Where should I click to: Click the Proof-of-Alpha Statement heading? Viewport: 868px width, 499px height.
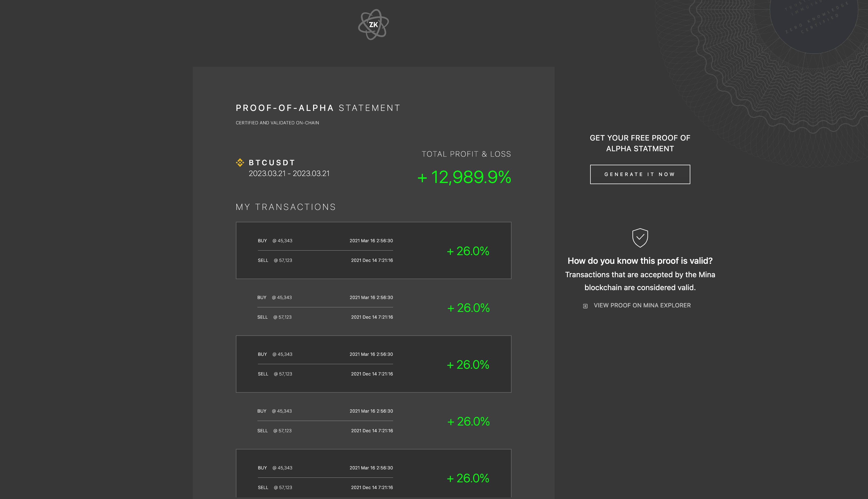318,108
